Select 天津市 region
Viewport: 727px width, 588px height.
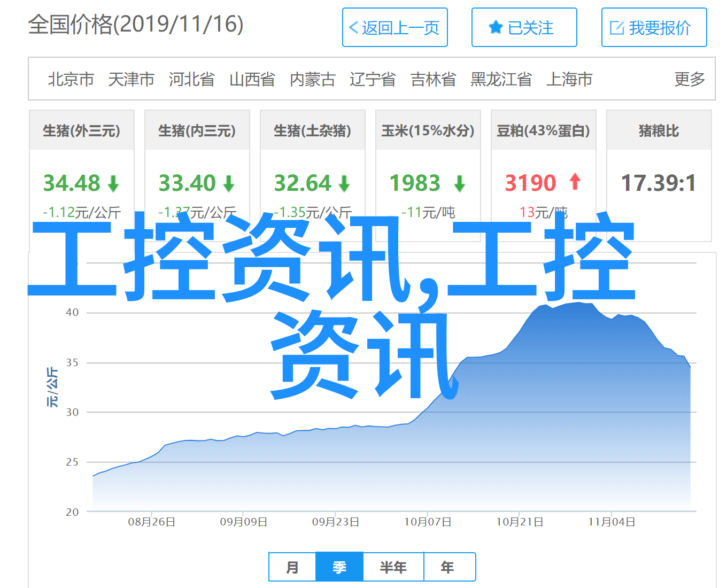pyautogui.click(x=132, y=79)
